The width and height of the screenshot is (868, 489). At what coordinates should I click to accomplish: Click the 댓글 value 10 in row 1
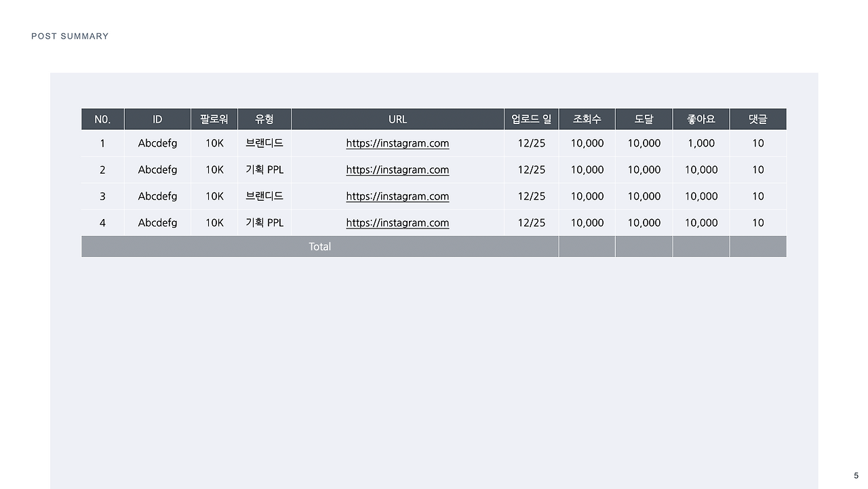coord(758,143)
